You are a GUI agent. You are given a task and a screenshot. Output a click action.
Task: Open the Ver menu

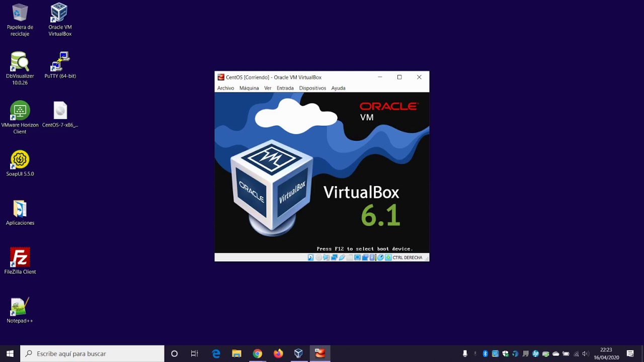pyautogui.click(x=268, y=88)
